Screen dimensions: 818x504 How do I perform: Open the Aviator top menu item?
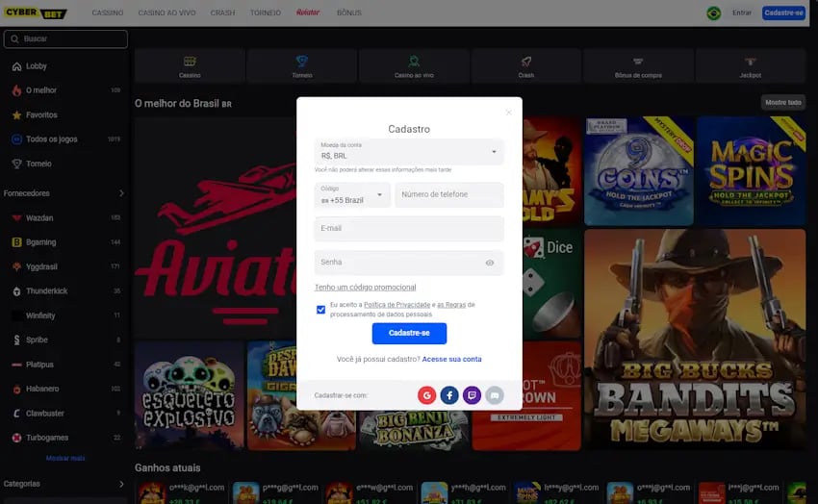308,13
